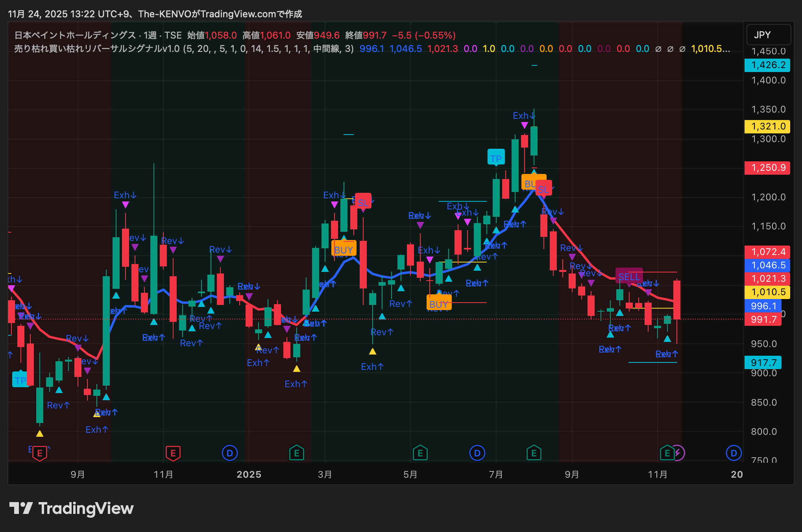
Task: Click the cyan 1,426.2 price label
Action: click(x=767, y=65)
